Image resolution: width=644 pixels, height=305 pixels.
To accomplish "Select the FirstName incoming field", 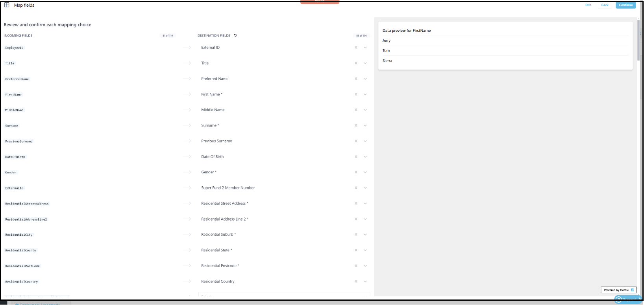I will pos(13,95).
